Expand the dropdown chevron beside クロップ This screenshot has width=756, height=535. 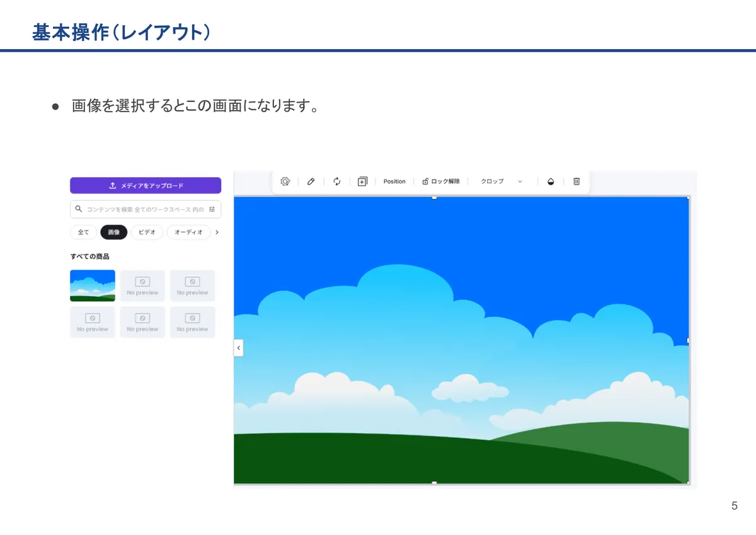coord(520,181)
